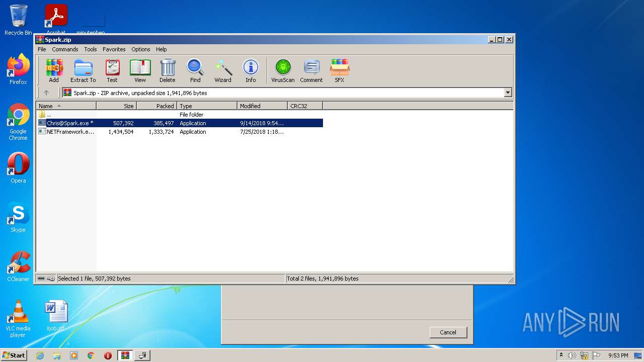
Task: Open the File menu
Action: 42,49
